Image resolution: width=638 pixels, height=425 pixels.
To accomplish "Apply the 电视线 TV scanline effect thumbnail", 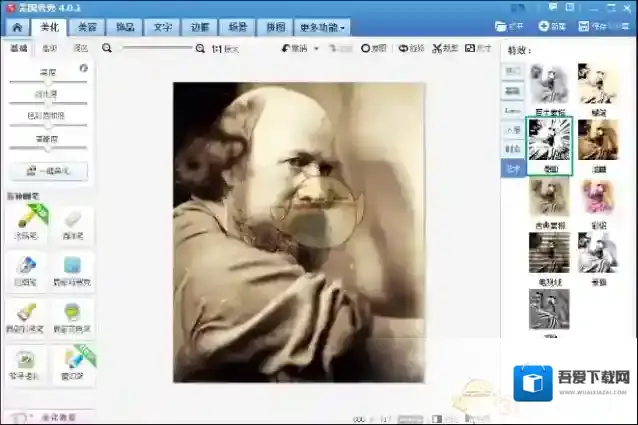I will (549, 253).
